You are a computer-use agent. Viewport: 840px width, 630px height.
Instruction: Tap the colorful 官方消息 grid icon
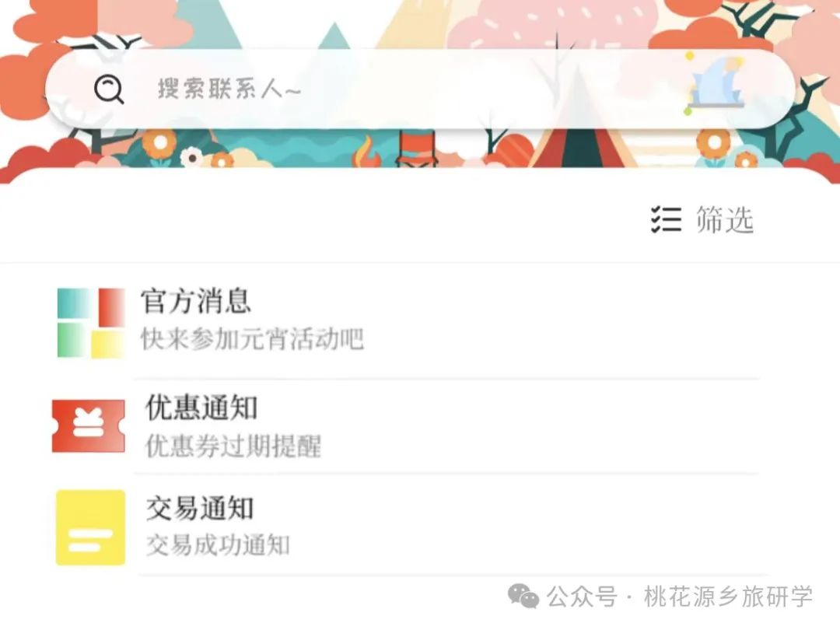click(91, 323)
